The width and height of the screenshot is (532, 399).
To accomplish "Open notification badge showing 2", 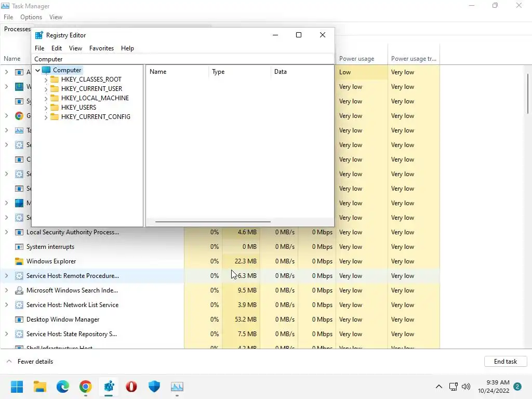I will [x=517, y=387].
